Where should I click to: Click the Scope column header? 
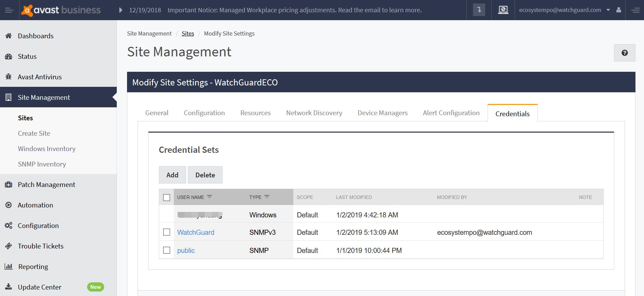pos(305,197)
